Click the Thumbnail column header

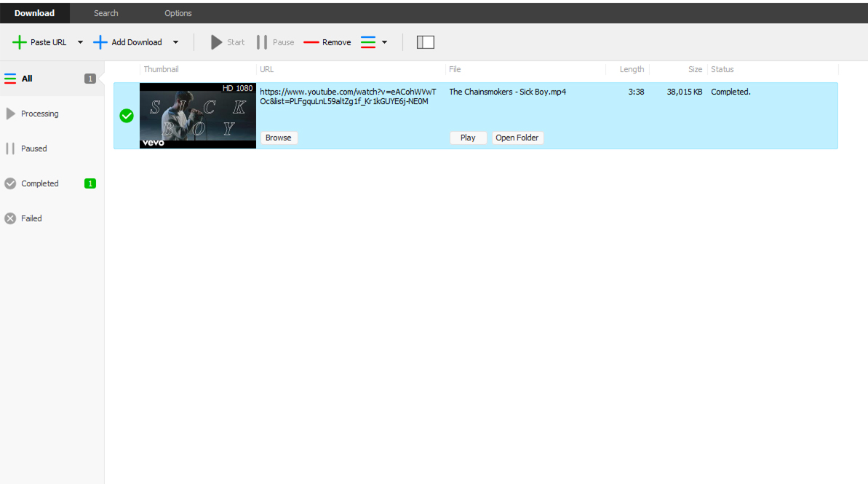pos(161,69)
